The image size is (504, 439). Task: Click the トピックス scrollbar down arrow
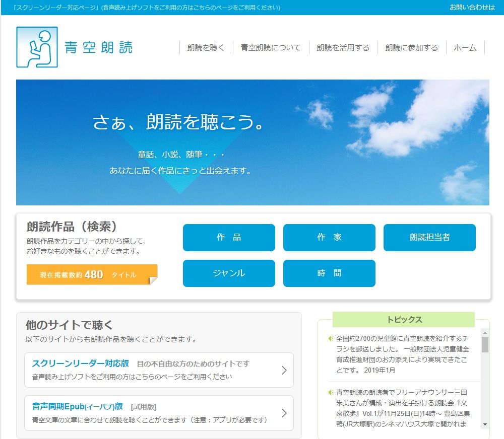(x=485, y=424)
